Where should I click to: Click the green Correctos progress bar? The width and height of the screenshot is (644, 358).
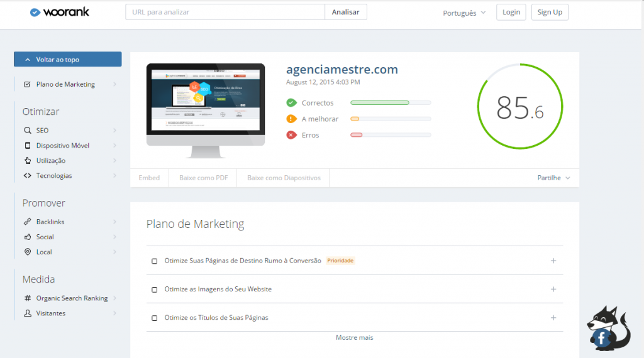coord(390,102)
